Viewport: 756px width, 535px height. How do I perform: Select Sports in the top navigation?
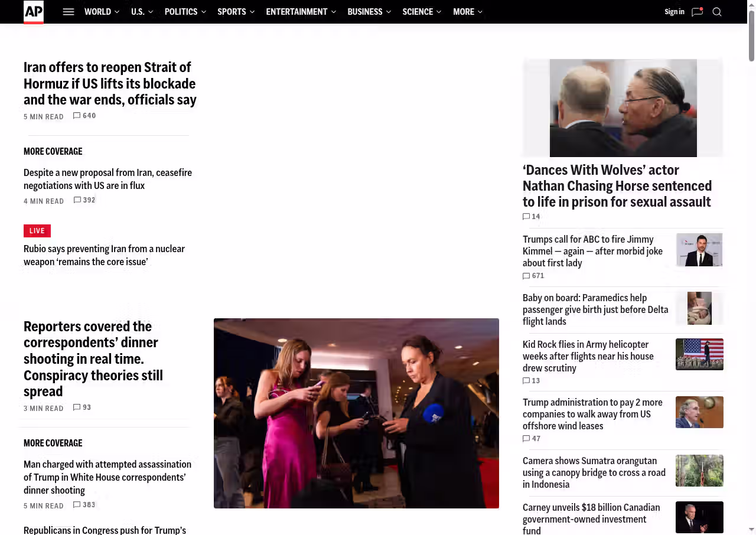click(232, 12)
